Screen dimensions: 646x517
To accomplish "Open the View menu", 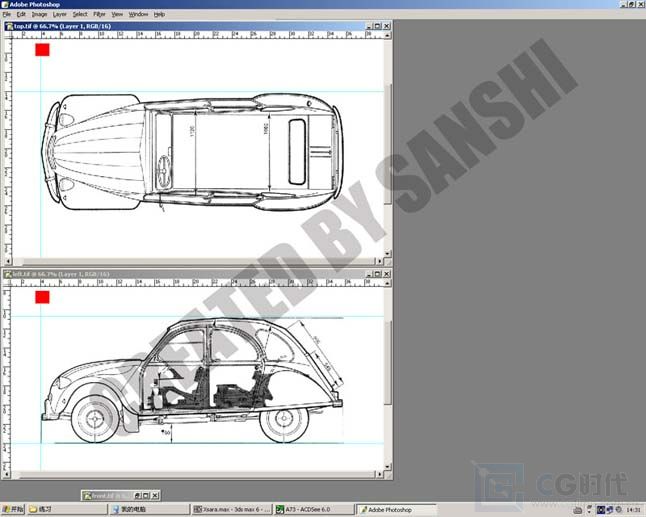I will [x=117, y=14].
